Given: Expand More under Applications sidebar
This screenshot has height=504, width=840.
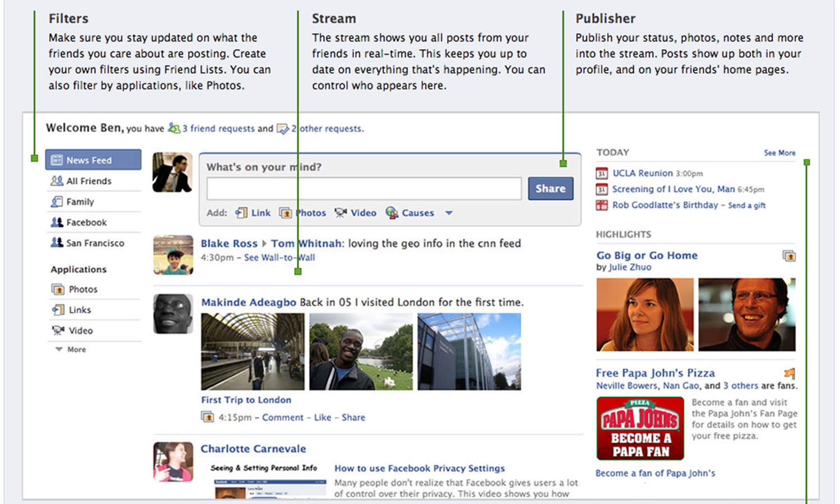Looking at the screenshot, I should [71, 349].
